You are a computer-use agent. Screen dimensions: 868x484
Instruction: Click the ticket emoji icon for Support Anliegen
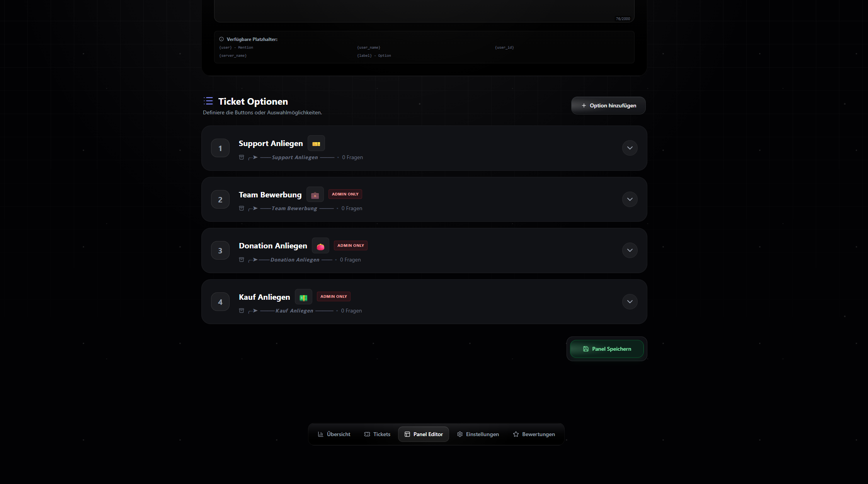pos(316,143)
